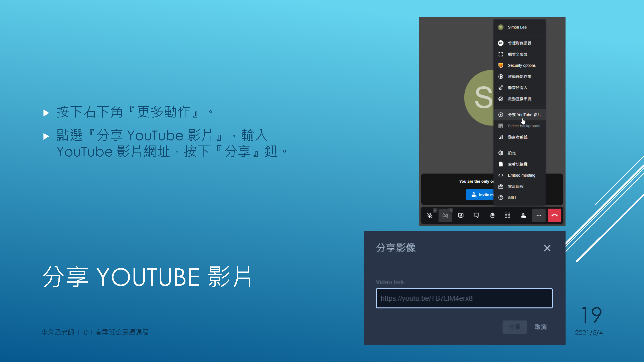Click the live stream globe icon
644x362 pixels.
pyautogui.click(x=501, y=99)
